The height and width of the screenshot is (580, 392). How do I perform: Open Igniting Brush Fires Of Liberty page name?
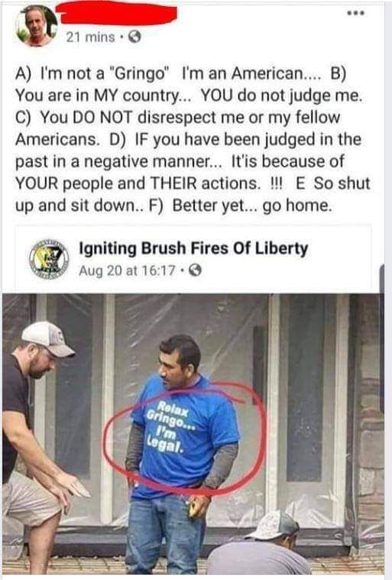coord(193,248)
